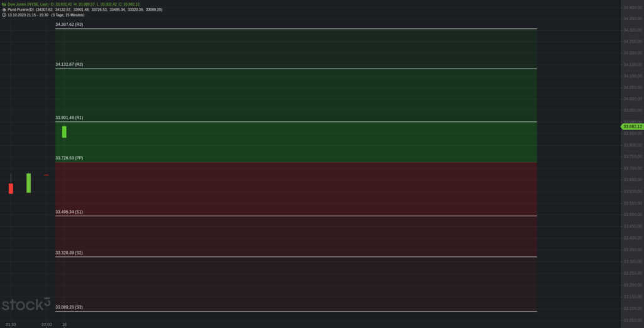Open the Pivot-Punkte(D) indicator label

(x=21, y=9)
